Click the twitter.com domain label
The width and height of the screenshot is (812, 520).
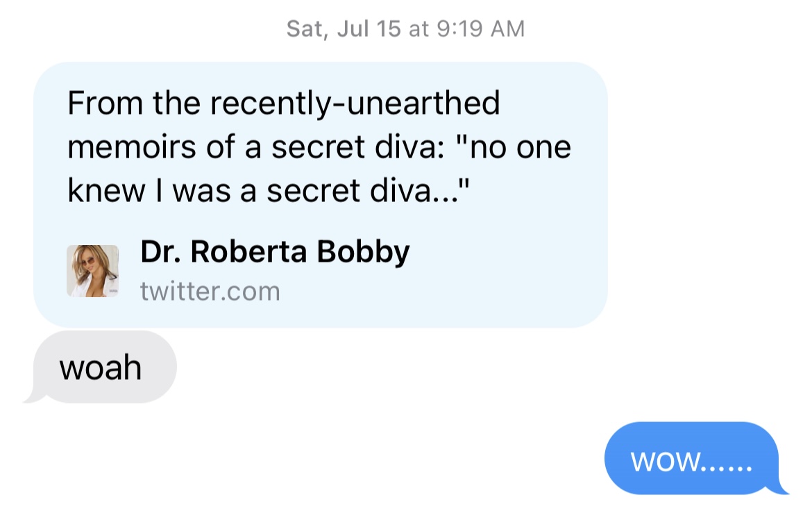tap(210, 291)
